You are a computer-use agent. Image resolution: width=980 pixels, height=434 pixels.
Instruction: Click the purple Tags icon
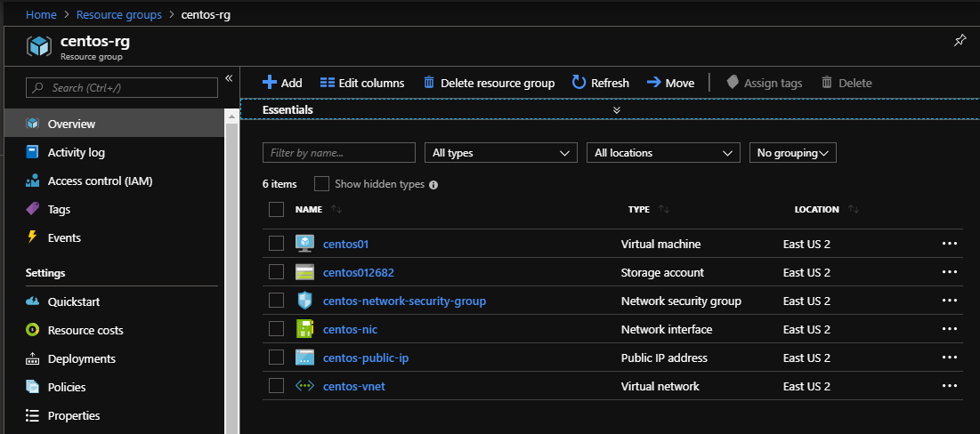click(x=33, y=209)
